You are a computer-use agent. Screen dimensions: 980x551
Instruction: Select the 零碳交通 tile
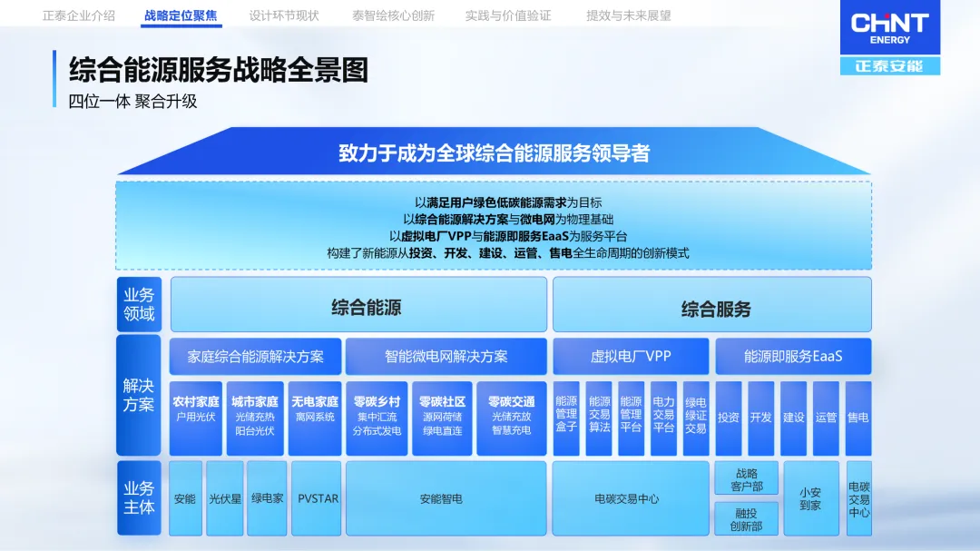(511, 418)
